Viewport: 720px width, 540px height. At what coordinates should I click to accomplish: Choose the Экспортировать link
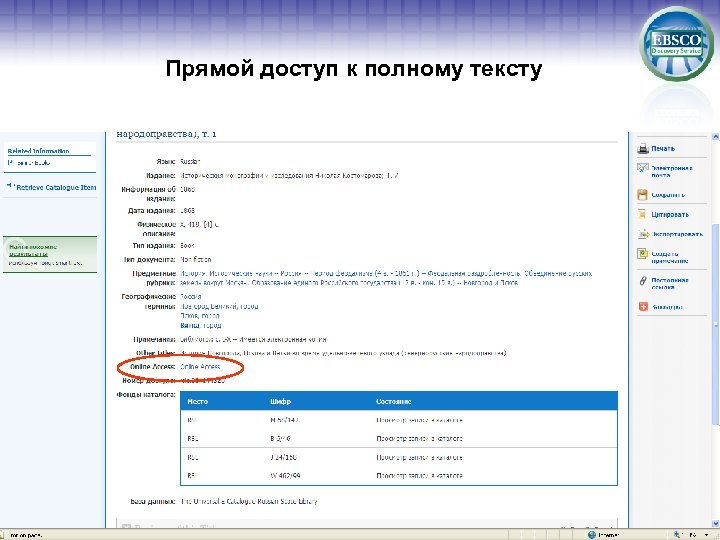pos(677,234)
